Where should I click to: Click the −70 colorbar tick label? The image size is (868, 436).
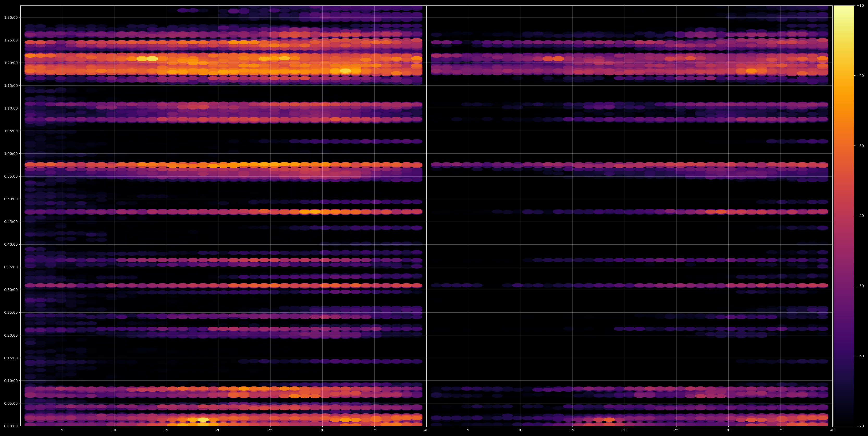860,426
